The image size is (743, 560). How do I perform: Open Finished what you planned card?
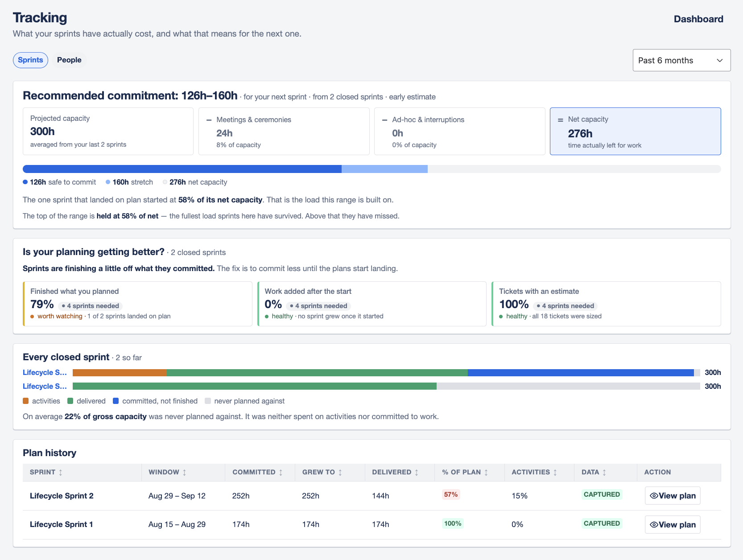pyautogui.click(x=137, y=304)
